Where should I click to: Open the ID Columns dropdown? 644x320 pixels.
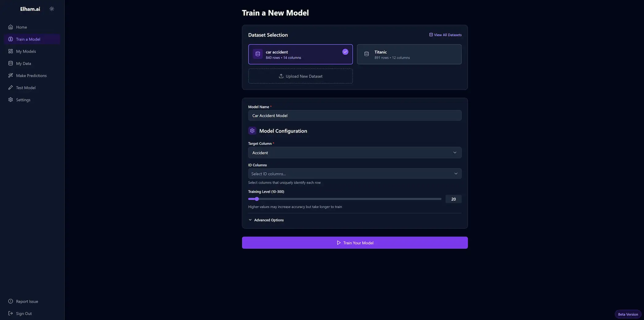(x=355, y=174)
